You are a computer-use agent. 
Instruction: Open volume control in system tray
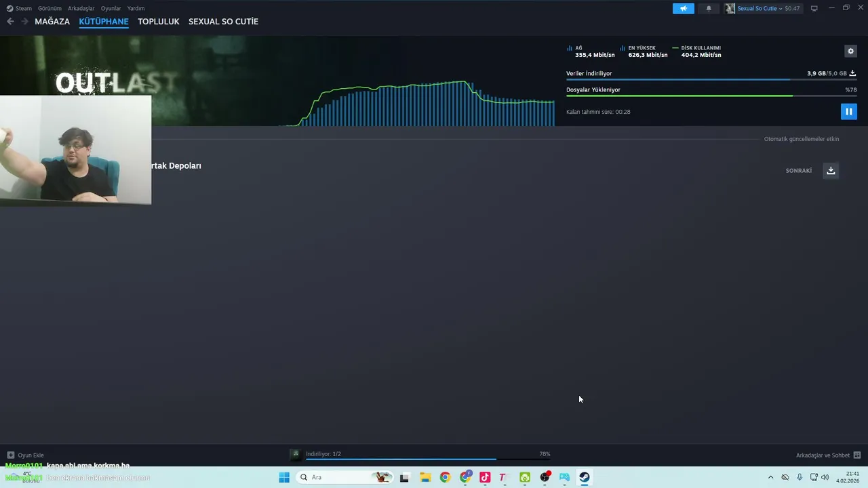[x=825, y=477]
